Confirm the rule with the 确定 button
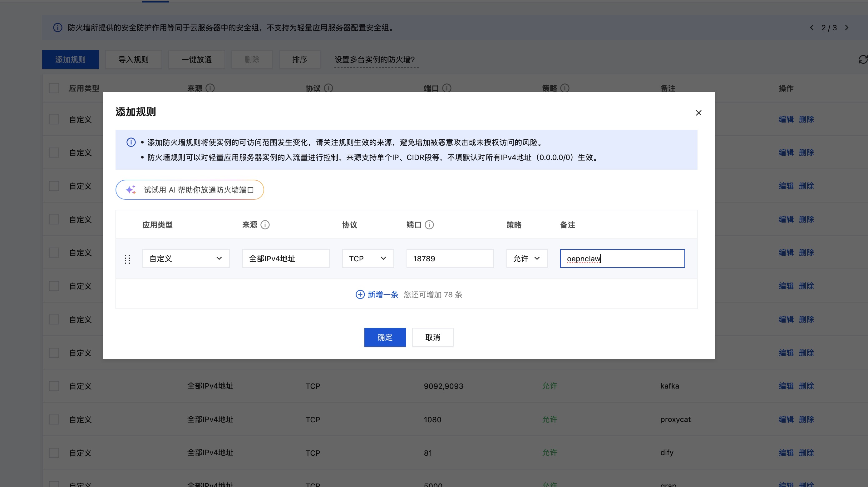 [x=385, y=337]
